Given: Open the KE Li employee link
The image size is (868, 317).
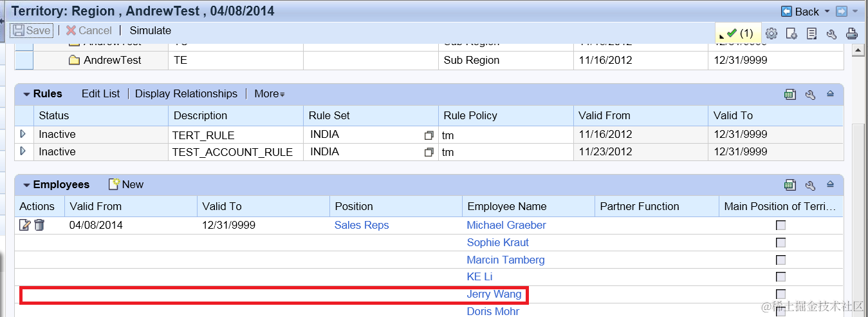Looking at the screenshot, I should pos(479,276).
